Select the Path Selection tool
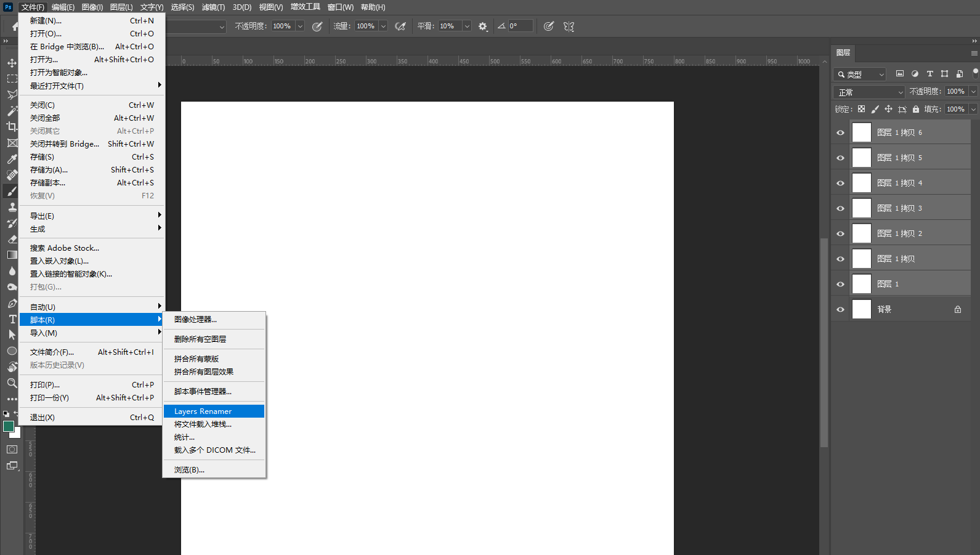This screenshot has height=555, width=980. [x=12, y=335]
